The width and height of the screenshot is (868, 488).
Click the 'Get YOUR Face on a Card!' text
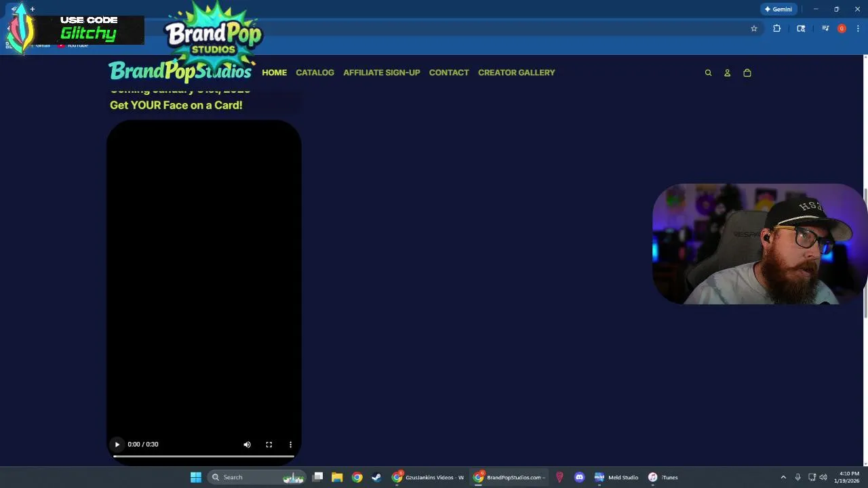point(176,105)
